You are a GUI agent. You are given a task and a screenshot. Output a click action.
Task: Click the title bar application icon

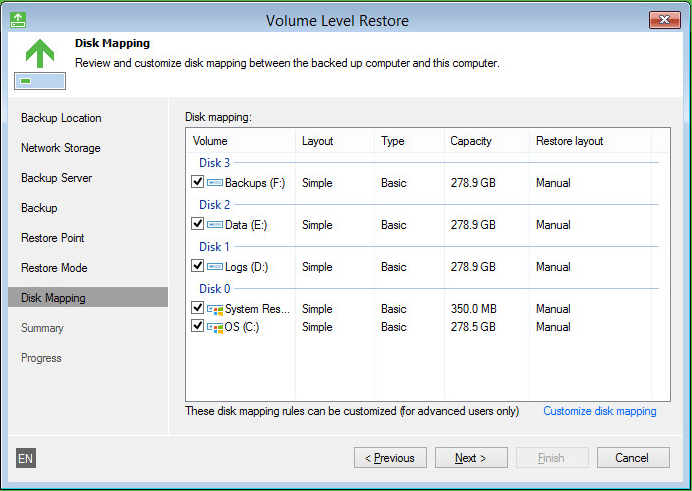pos(18,20)
